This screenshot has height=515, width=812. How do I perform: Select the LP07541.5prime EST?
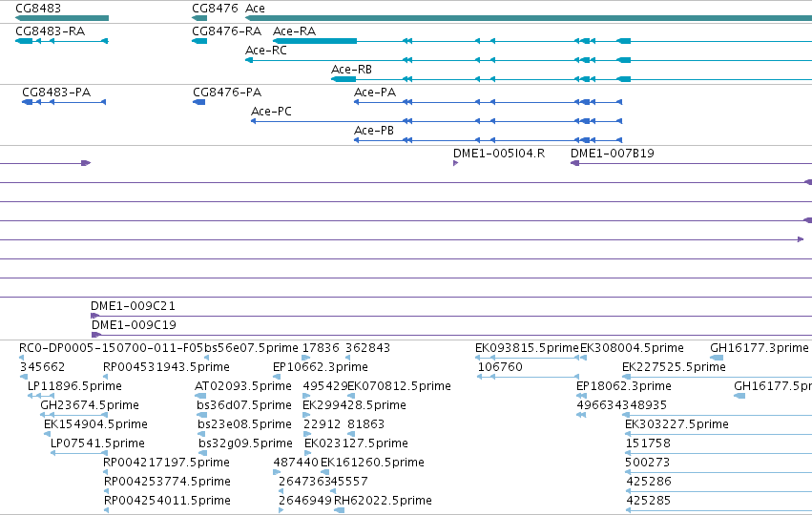pos(79,453)
